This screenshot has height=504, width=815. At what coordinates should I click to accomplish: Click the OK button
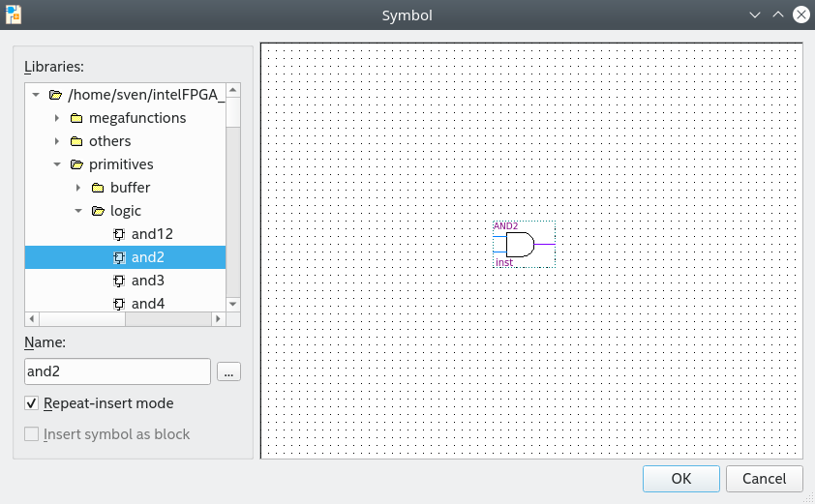[680, 479]
